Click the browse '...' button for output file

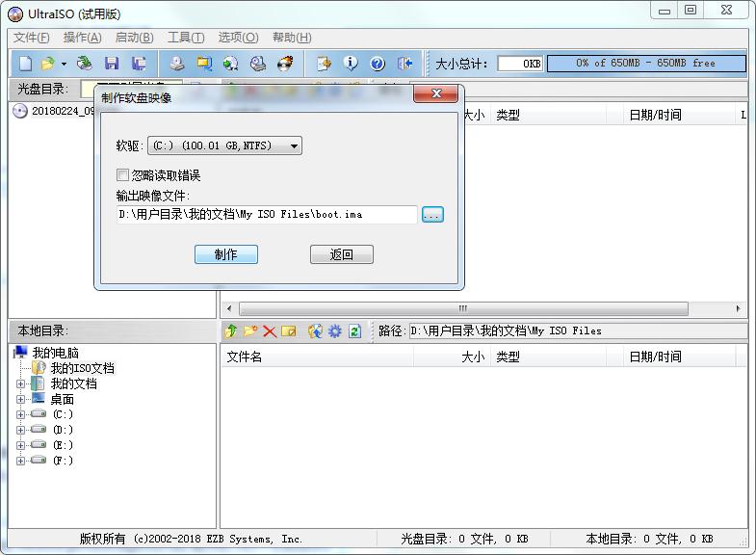tap(432, 215)
